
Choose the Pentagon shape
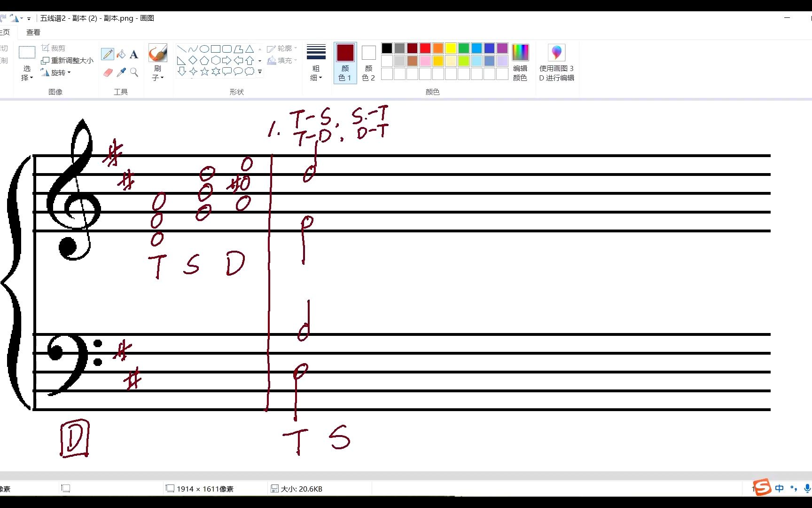coord(204,60)
